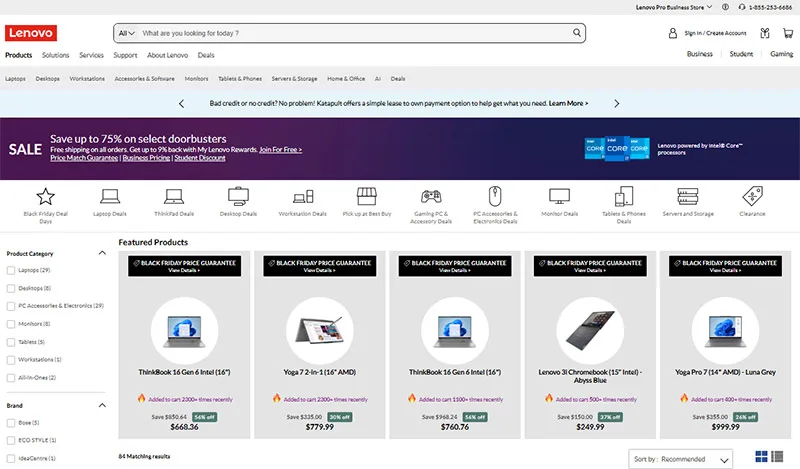This screenshot has height=469, width=800.
Task: Go to next promo message arrow
Action: click(x=616, y=104)
